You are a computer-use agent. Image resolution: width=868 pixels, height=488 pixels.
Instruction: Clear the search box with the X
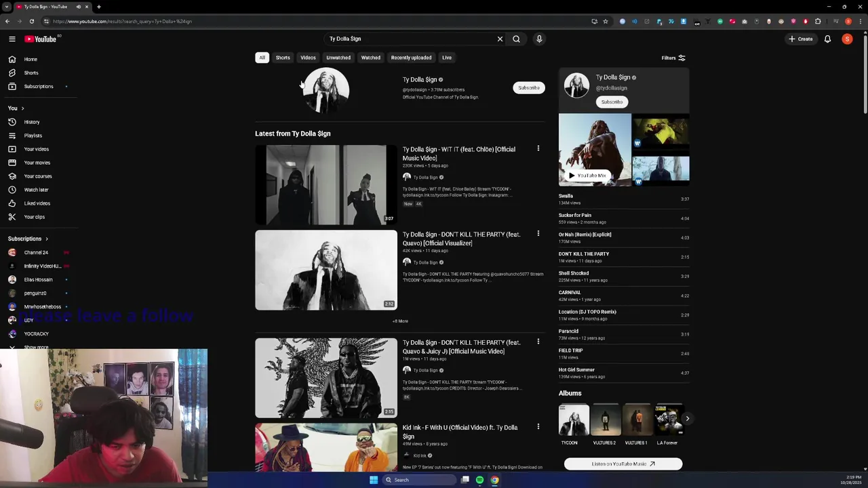point(500,39)
